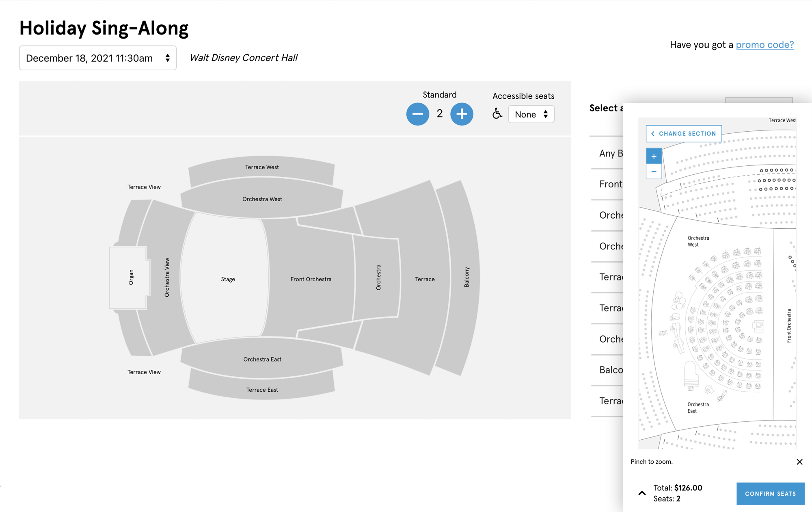This screenshot has width=812, height=512.
Task: Click the Change Section button
Action: pyautogui.click(x=684, y=134)
